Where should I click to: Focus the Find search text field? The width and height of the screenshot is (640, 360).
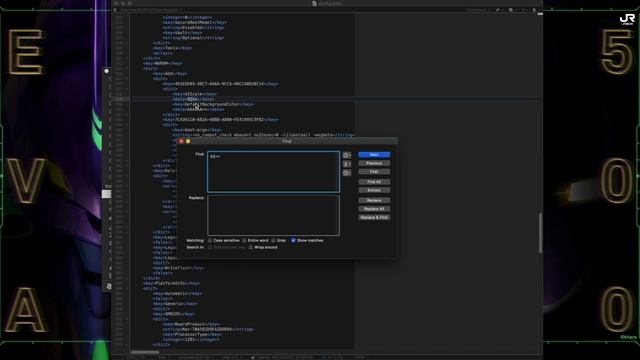tap(273, 172)
